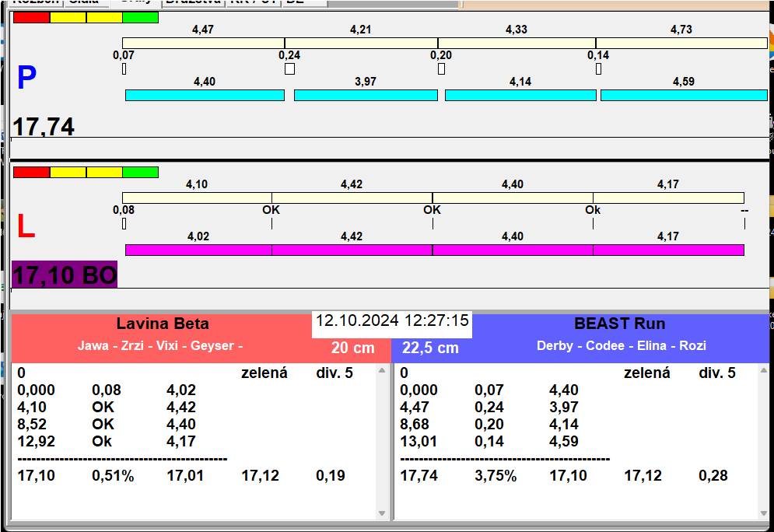Click green start light in lane L
Screen dimensions: 774x532
(x=140, y=172)
